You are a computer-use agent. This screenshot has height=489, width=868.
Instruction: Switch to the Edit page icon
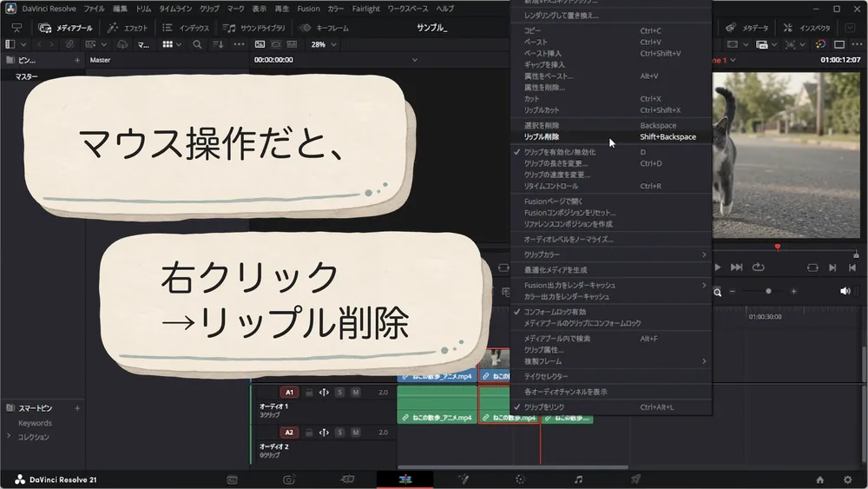tap(404, 479)
